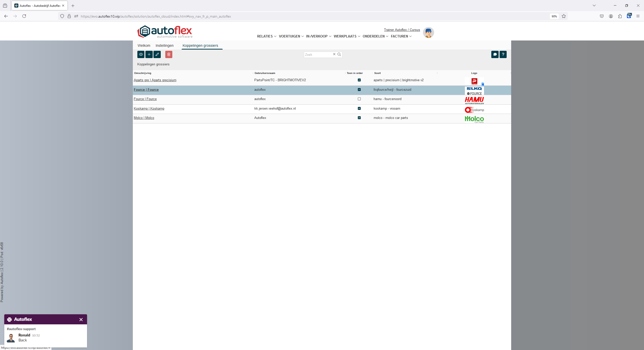The width and height of the screenshot is (644, 350).
Task: Open the Aparts pre | Aparts precisium link
Action: coord(155,80)
